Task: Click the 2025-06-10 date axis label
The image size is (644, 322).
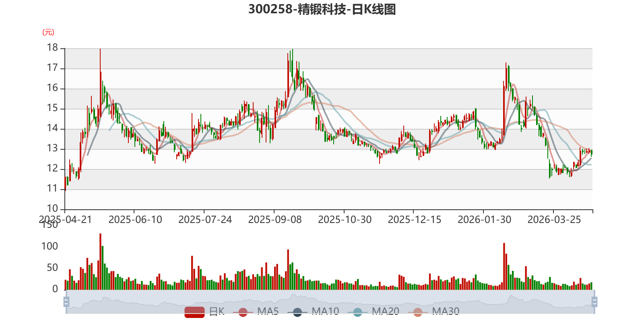Action: coord(135,220)
